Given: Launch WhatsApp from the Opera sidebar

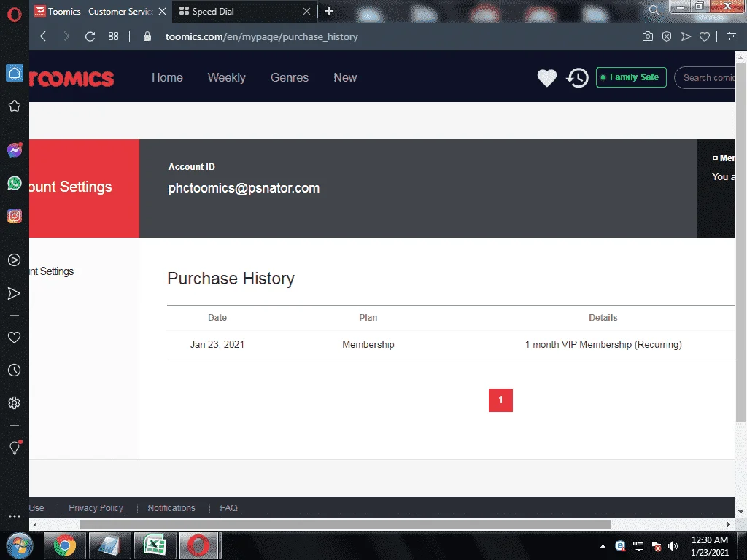Looking at the screenshot, I should [x=15, y=183].
